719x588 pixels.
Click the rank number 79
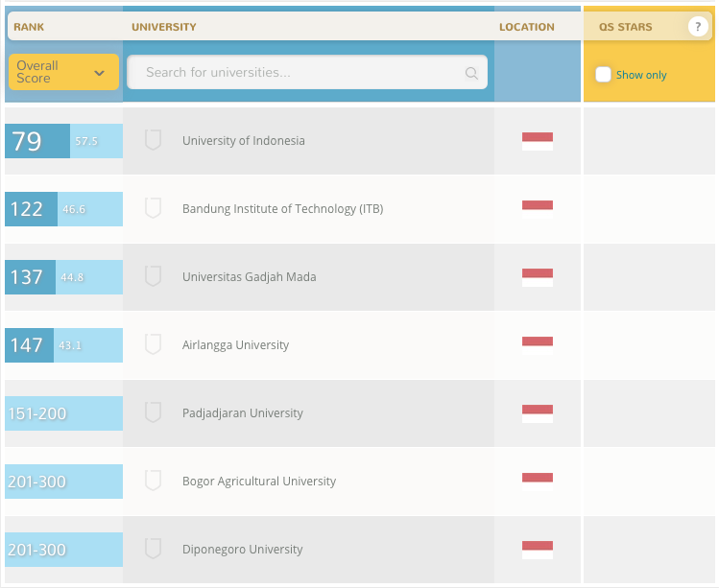tap(27, 141)
